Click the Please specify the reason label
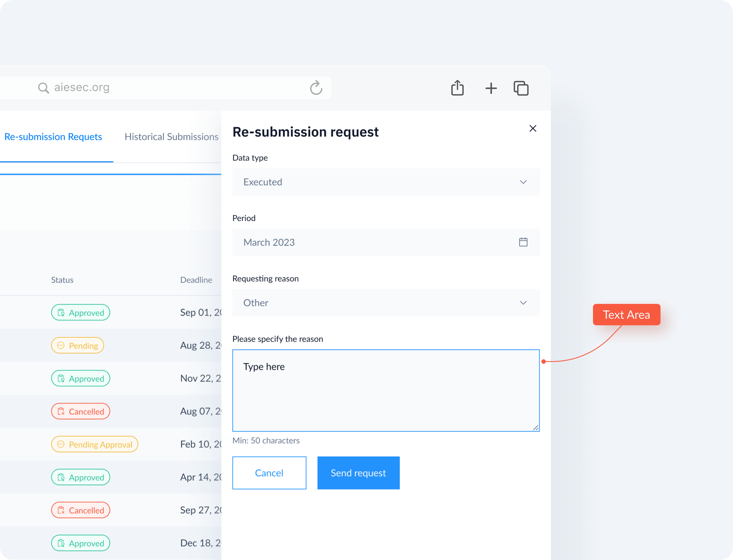733x560 pixels. click(278, 339)
